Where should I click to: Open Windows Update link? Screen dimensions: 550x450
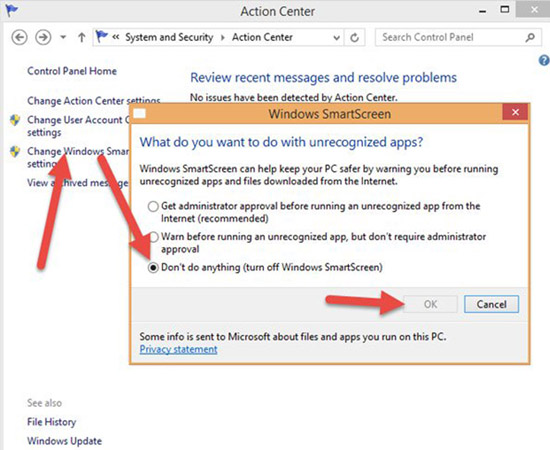(65, 441)
